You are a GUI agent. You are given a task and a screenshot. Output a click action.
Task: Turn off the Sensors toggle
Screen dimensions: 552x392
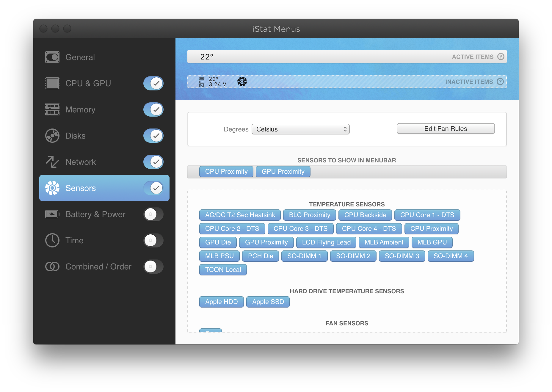click(x=153, y=188)
